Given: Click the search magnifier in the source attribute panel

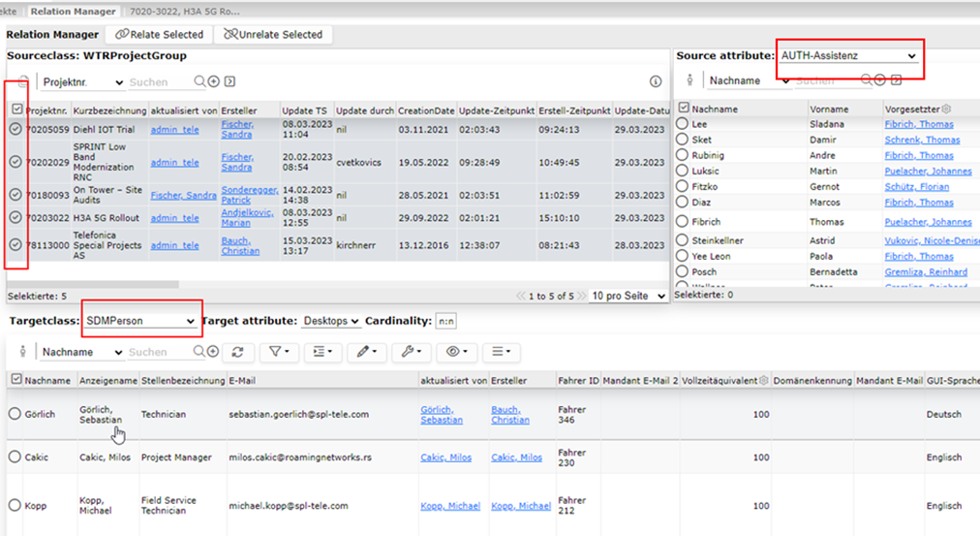Looking at the screenshot, I should click(867, 80).
